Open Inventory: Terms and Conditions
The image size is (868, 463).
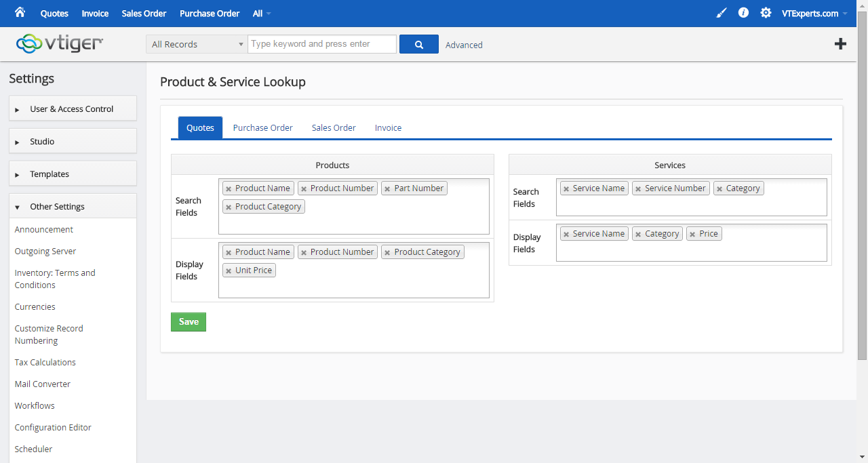[x=55, y=279]
